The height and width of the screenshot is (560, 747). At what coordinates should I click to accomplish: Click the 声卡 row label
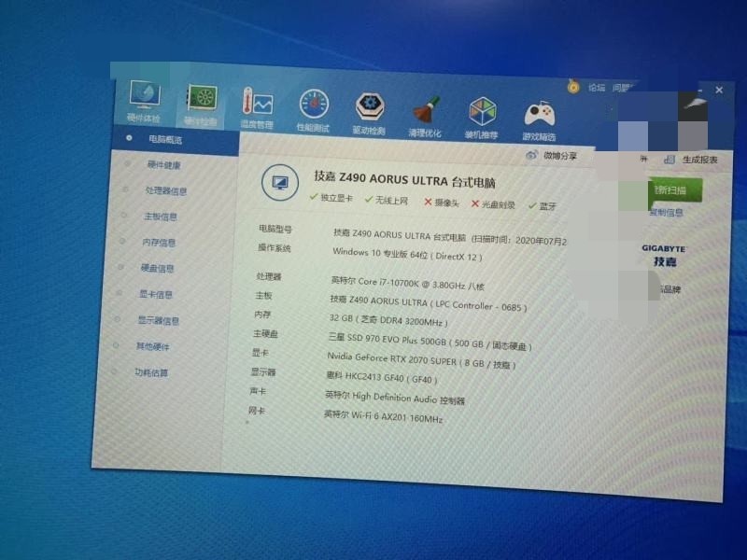point(258,391)
